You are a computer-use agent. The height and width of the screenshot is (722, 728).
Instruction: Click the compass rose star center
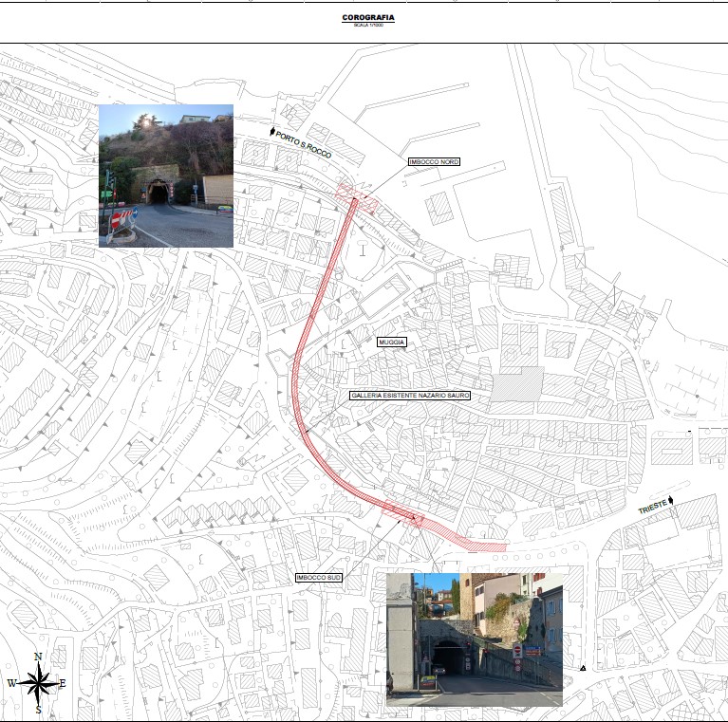tap(38, 682)
